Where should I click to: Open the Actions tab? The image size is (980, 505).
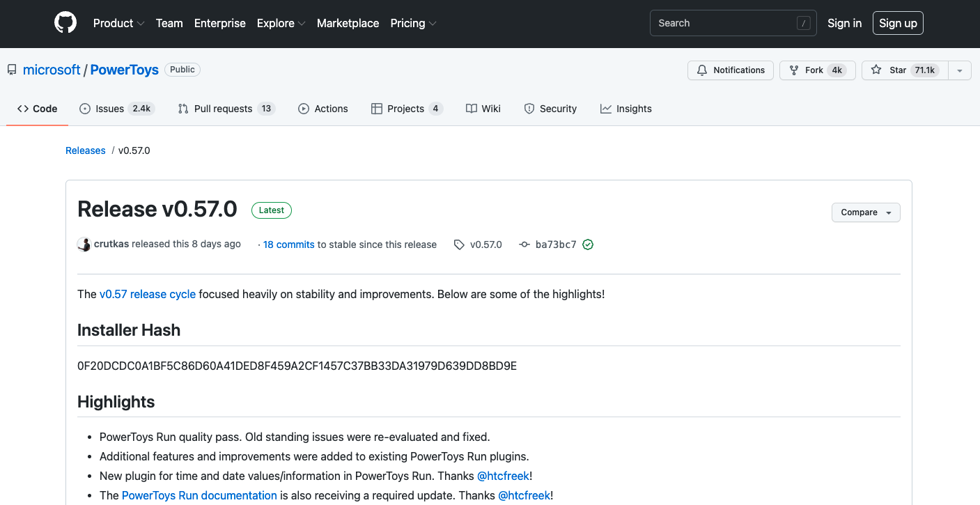coord(323,109)
